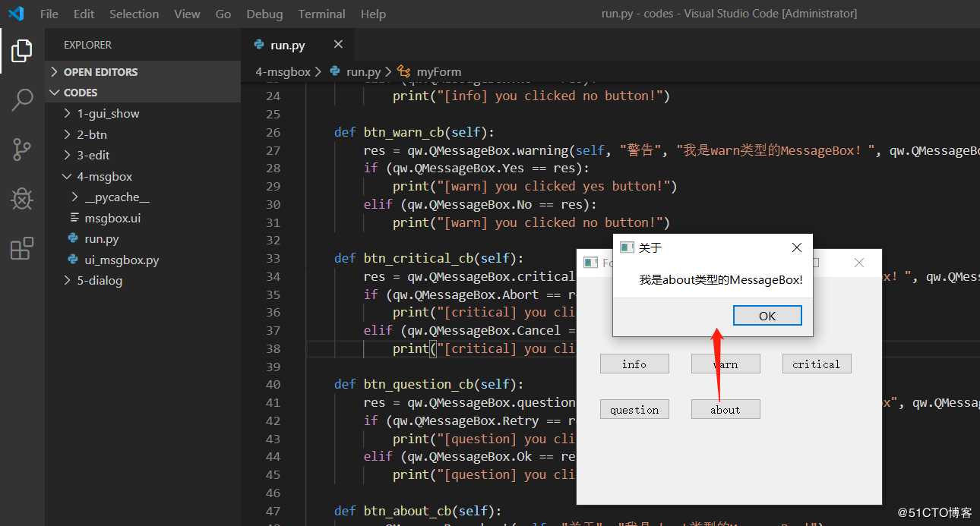
Task: Click the Python icon on run.py tab
Action: pos(259,45)
